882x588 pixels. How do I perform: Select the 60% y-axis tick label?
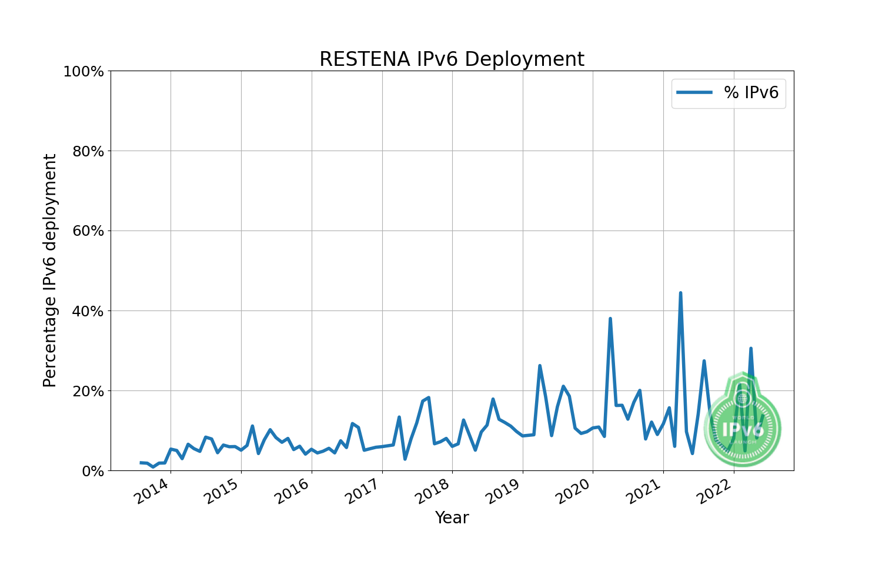click(x=88, y=231)
